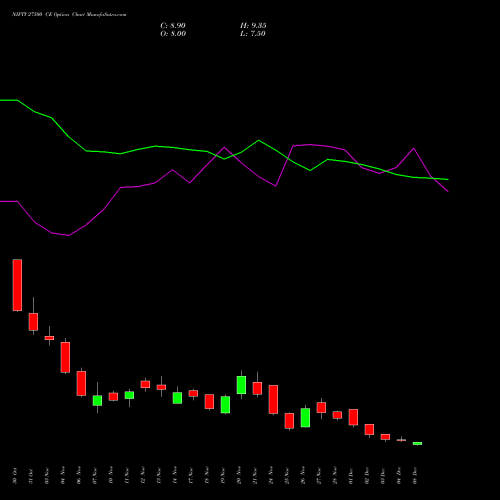Click the 12 Nov date label
This screenshot has height=500, width=500.
[143, 476]
